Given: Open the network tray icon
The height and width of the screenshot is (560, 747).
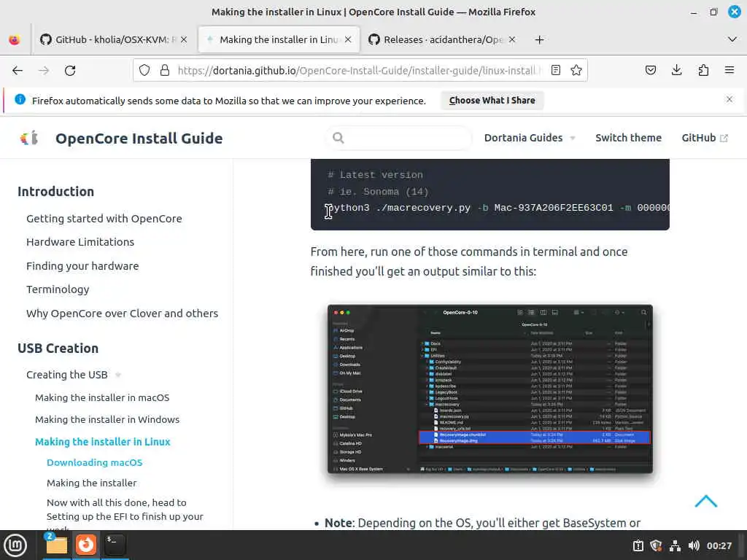Looking at the screenshot, I should 675,545.
